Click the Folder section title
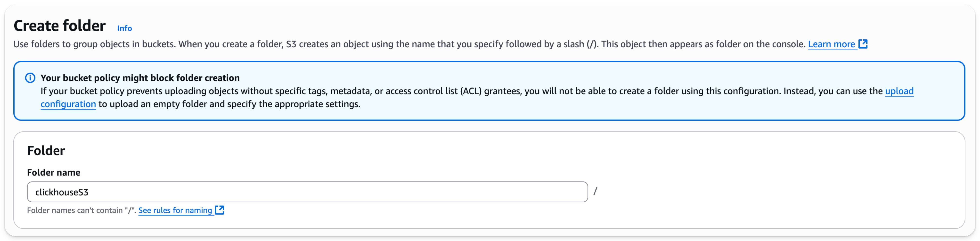980x241 pixels. (x=46, y=150)
